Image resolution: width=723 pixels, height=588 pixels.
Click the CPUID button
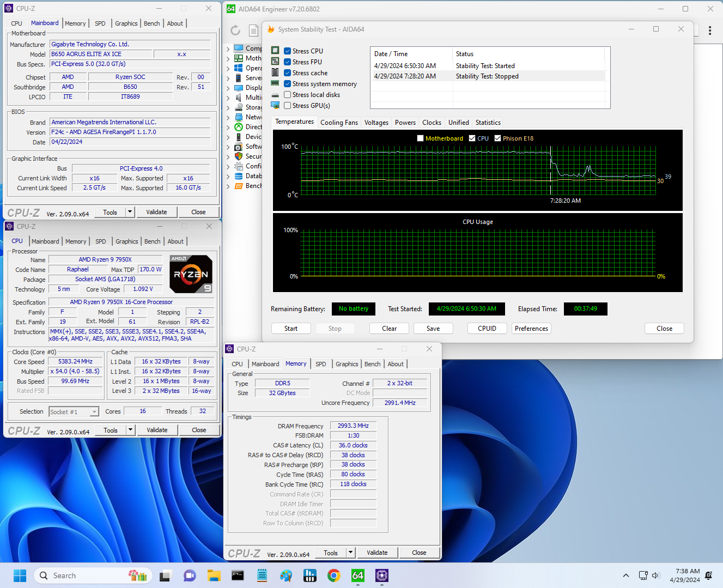(487, 329)
